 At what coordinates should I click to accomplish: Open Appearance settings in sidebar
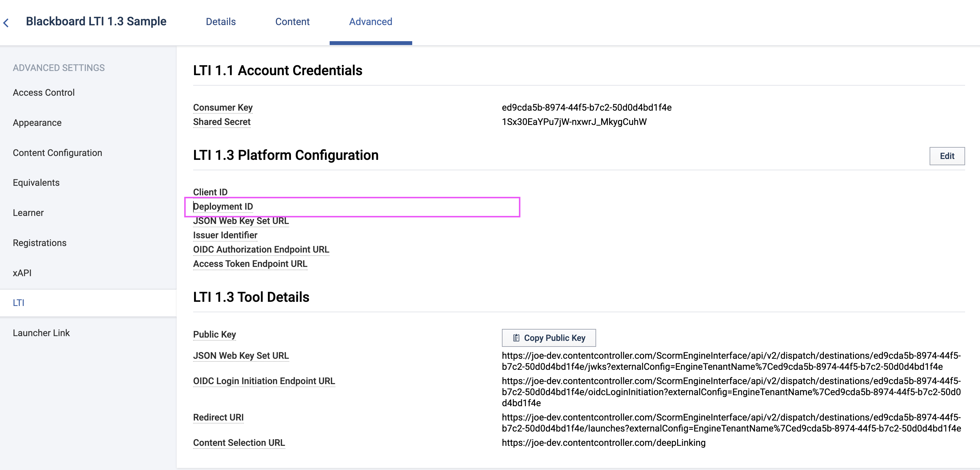click(x=37, y=123)
